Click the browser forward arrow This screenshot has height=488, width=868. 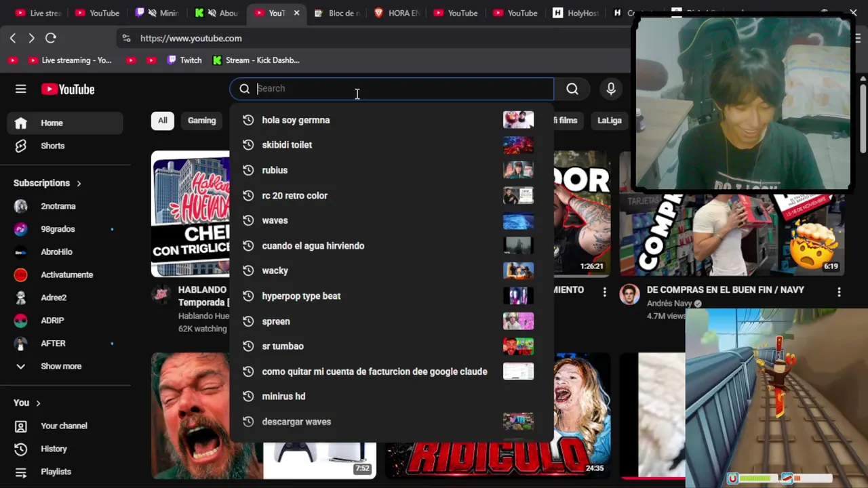[x=31, y=38]
